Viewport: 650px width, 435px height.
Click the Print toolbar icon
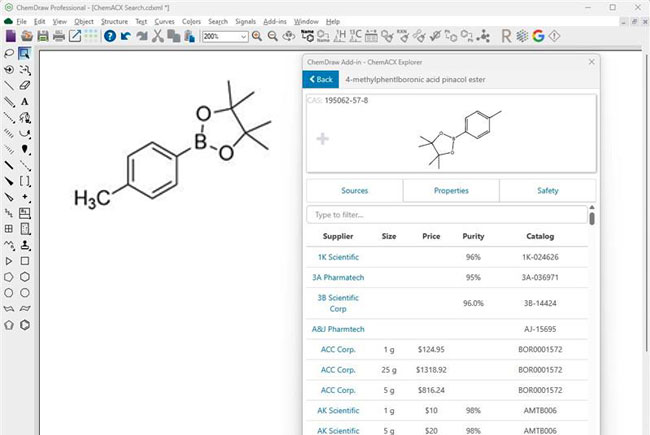59,36
